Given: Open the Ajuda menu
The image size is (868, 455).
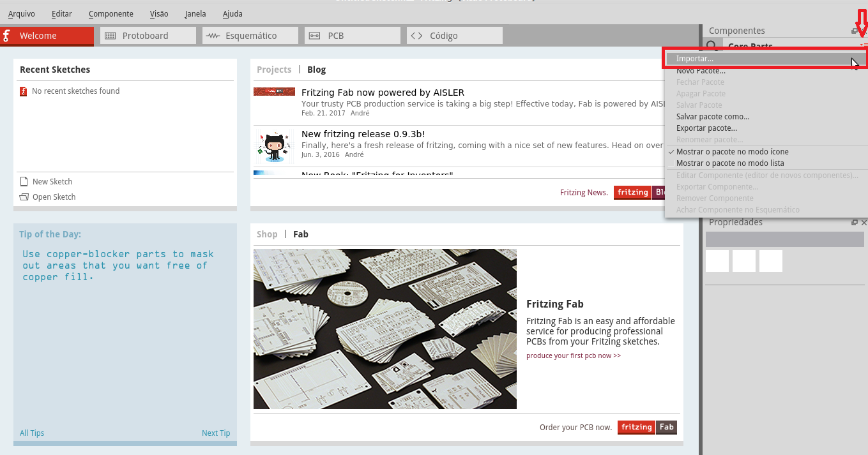Looking at the screenshot, I should (x=232, y=13).
